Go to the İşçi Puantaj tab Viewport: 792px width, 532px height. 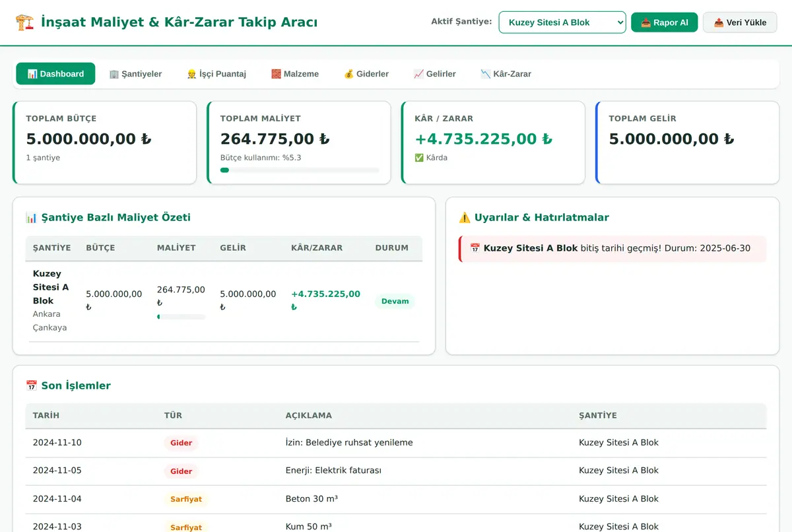click(x=216, y=74)
